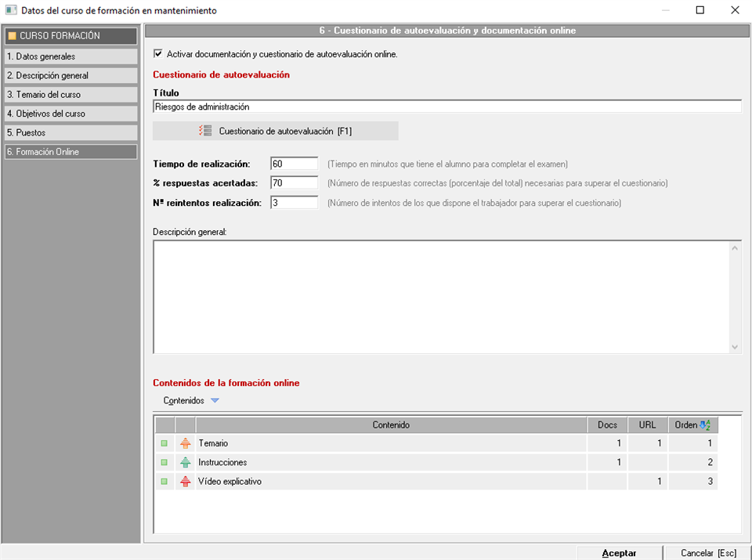The image size is (752, 560).
Task: Click the window title bar app icon
Action: pyautogui.click(x=10, y=10)
